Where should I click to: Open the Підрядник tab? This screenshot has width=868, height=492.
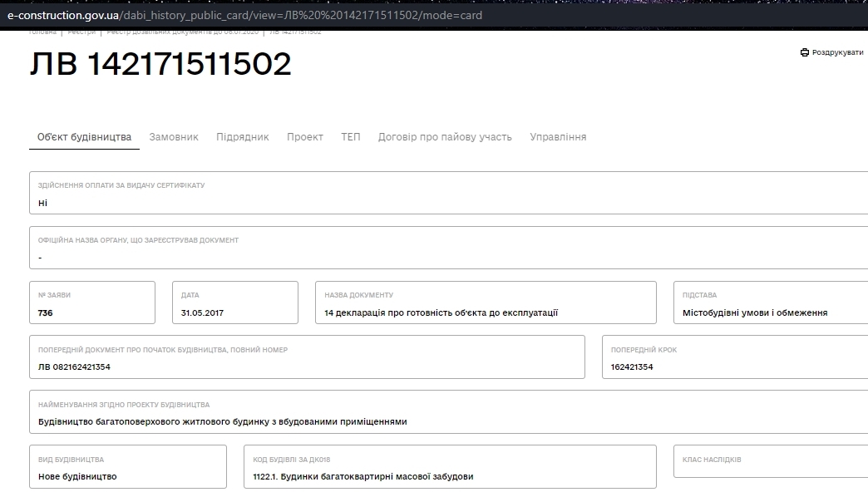click(x=243, y=136)
